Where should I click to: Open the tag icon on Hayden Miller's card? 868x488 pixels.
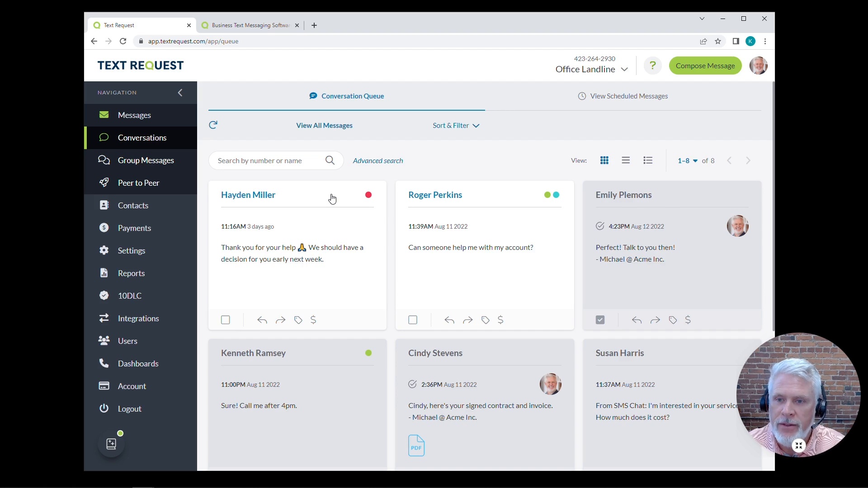297,320
